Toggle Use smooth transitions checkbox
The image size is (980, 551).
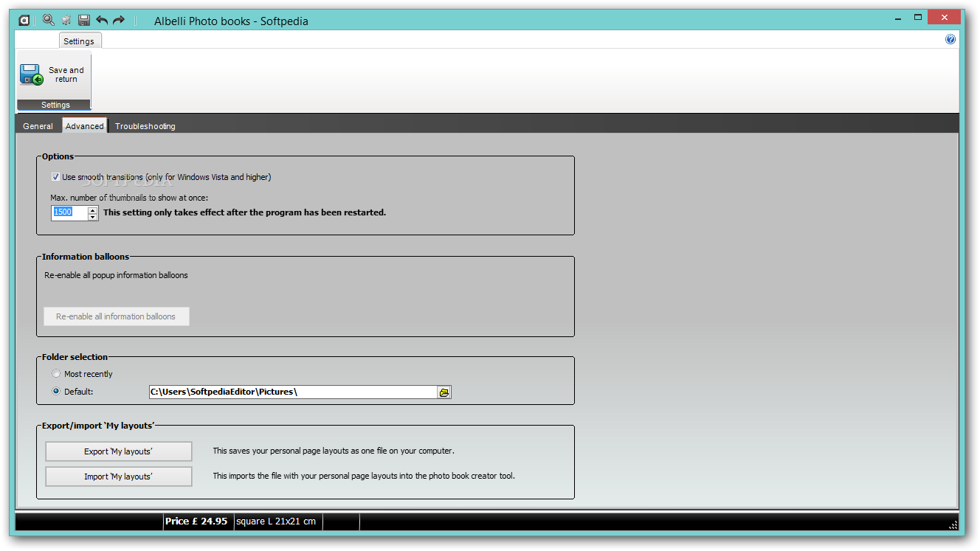55,177
